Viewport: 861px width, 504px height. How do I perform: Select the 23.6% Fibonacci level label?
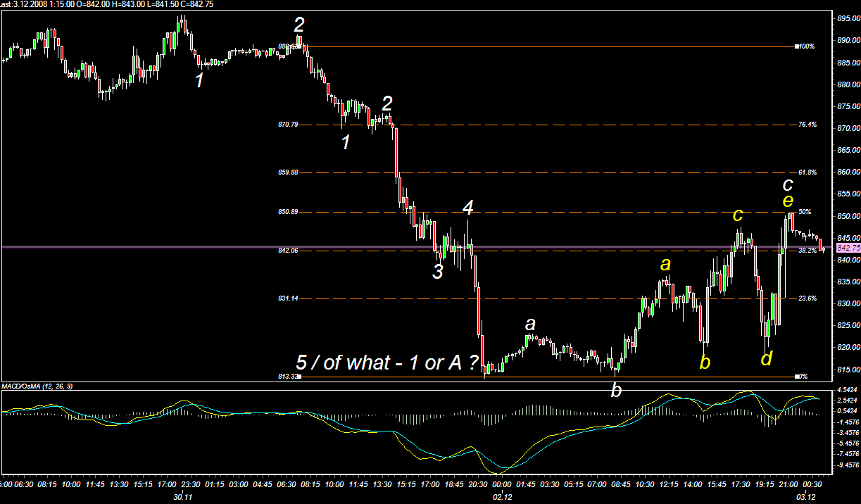[807, 298]
